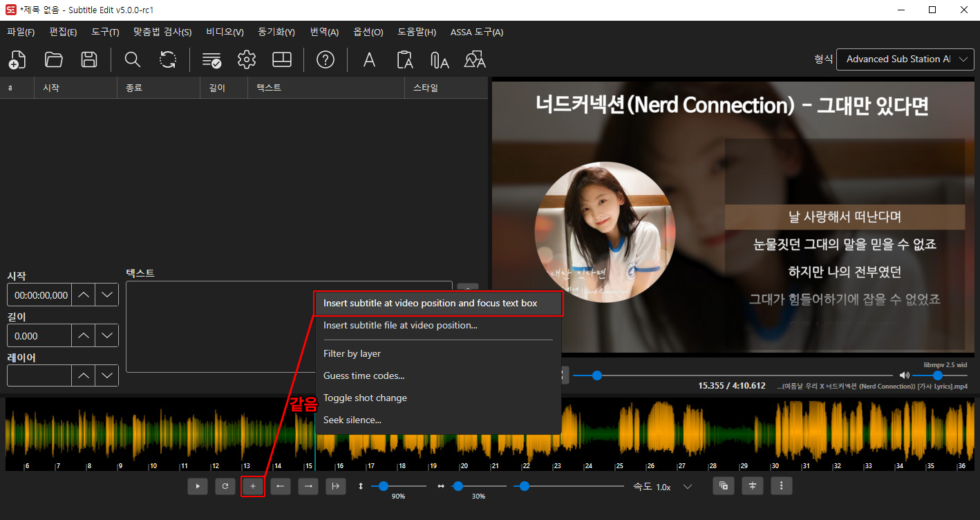Open ASSA attachments paperclip icon
Viewport: 980px width, 520px height.
point(440,59)
